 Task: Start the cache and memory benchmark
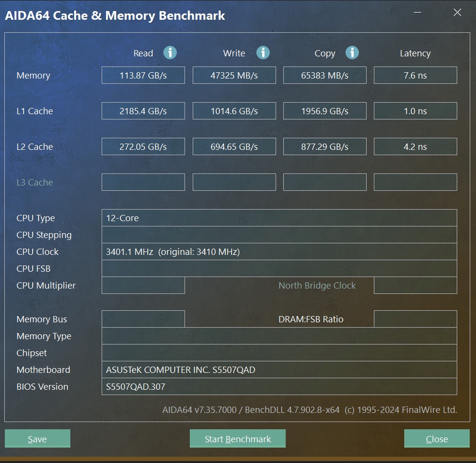238,438
